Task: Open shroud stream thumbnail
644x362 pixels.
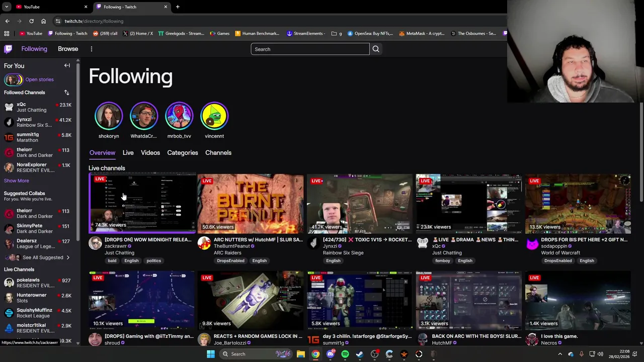Action: click(x=141, y=301)
